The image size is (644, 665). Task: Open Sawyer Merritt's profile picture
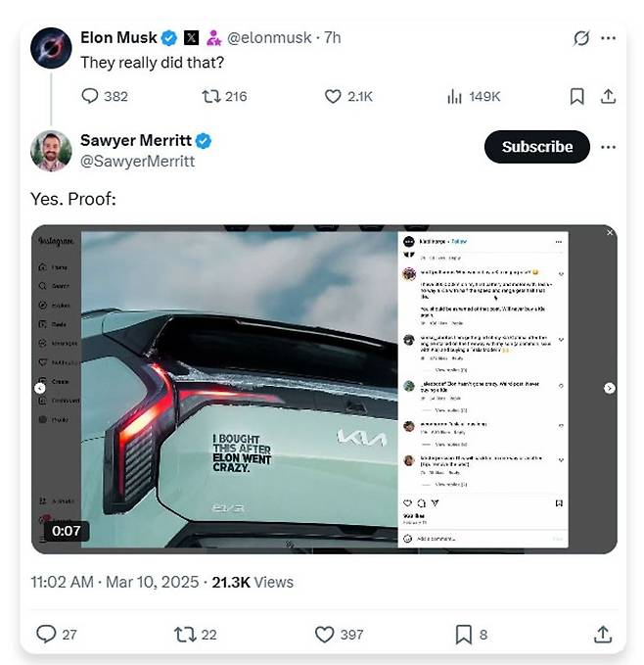pyautogui.click(x=51, y=150)
